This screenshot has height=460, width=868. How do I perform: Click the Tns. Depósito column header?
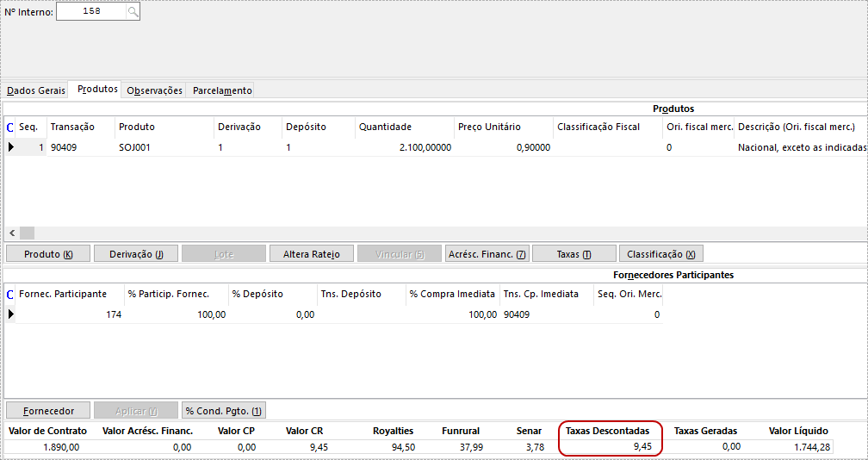pos(362,294)
